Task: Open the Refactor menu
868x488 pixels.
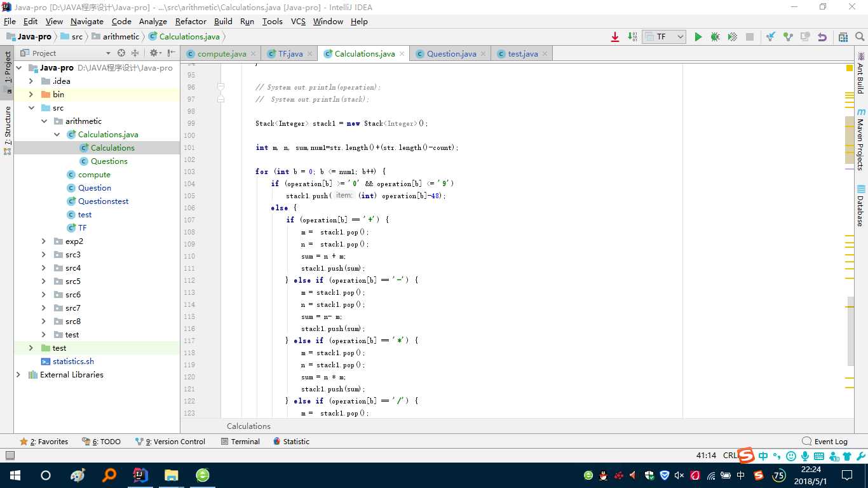Action: pos(191,22)
